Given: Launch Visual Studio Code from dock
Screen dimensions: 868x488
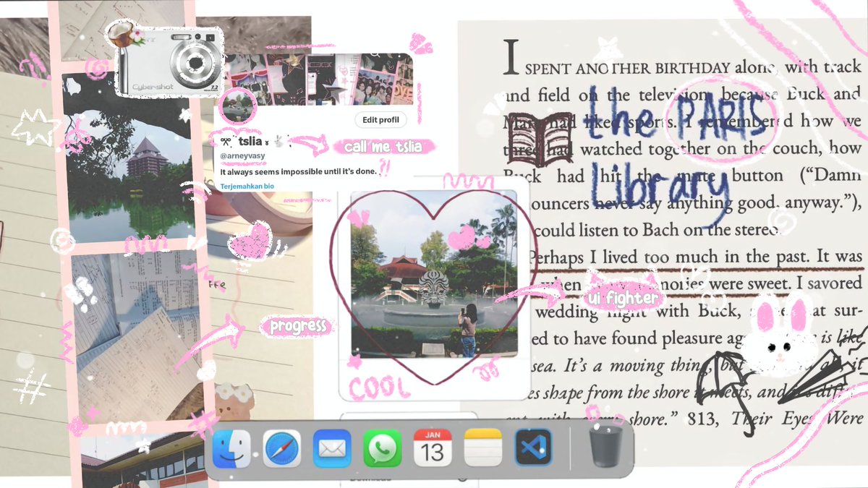Looking at the screenshot, I should [533, 448].
